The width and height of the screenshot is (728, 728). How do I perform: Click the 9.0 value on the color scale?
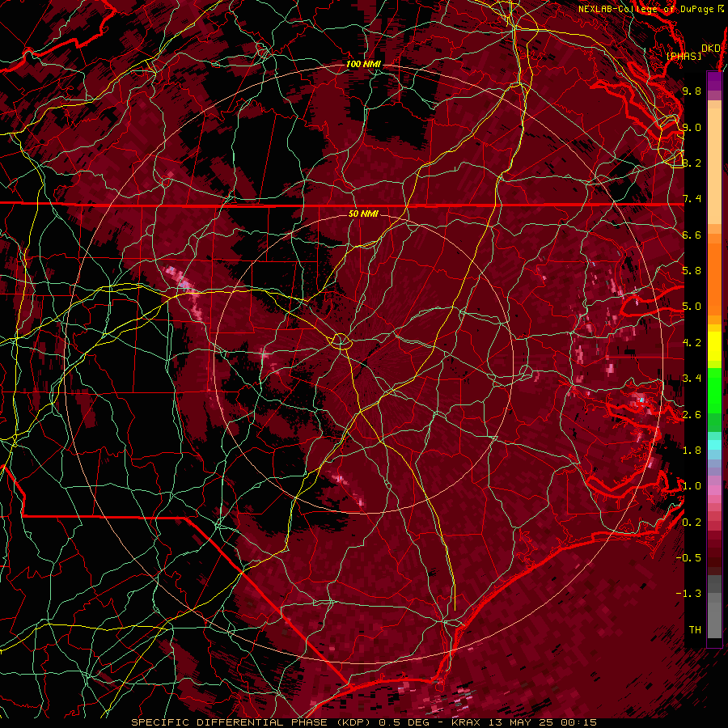click(x=692, y=127)
